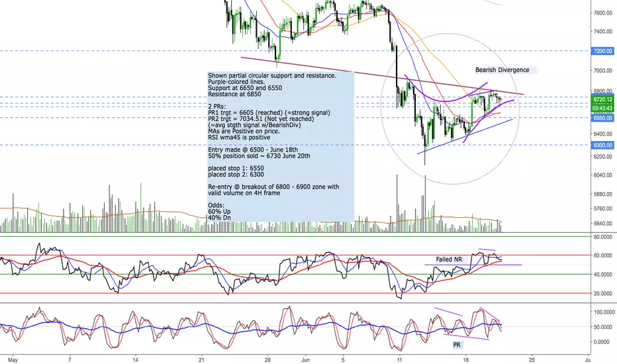Click date 11 on the time axis
The width and height of the screenshot is (617, 364).
399,359
